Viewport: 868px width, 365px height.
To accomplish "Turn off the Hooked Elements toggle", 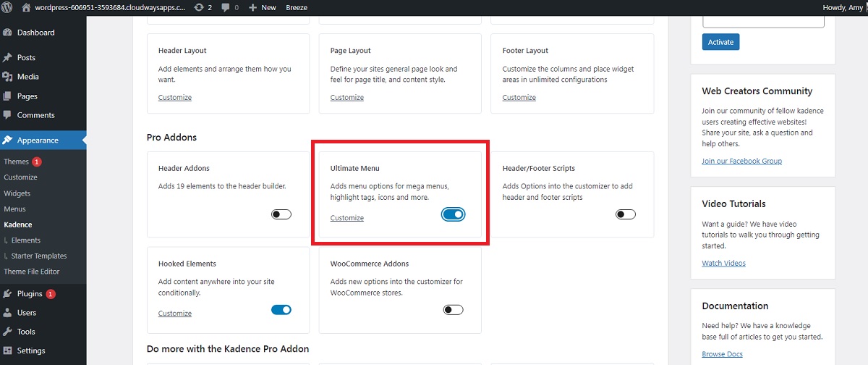I will [x=281, y=310].
